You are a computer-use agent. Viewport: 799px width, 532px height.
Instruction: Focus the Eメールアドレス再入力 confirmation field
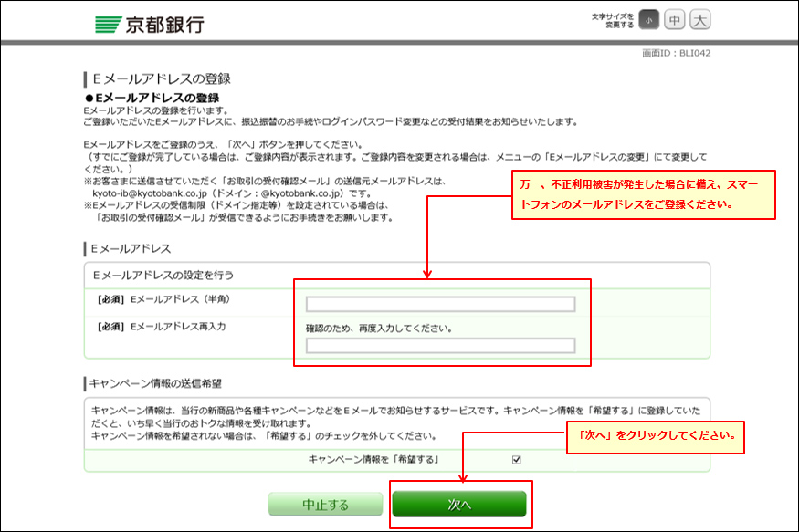440,346
